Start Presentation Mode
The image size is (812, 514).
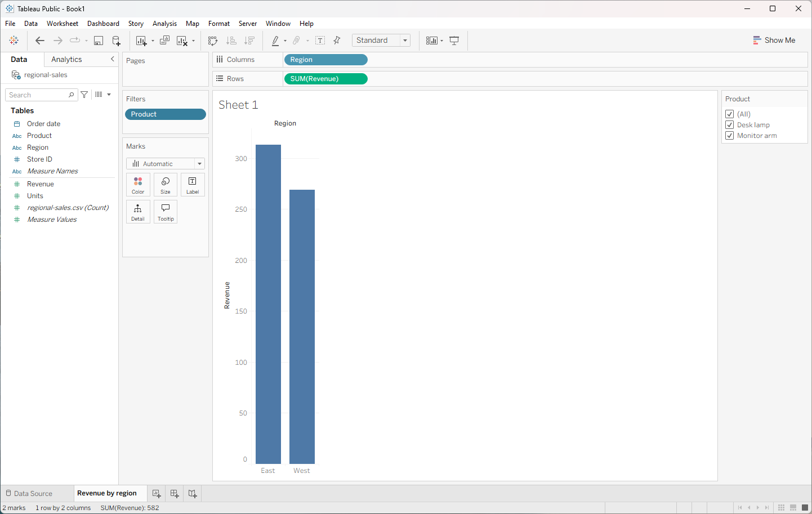(454, 41)
